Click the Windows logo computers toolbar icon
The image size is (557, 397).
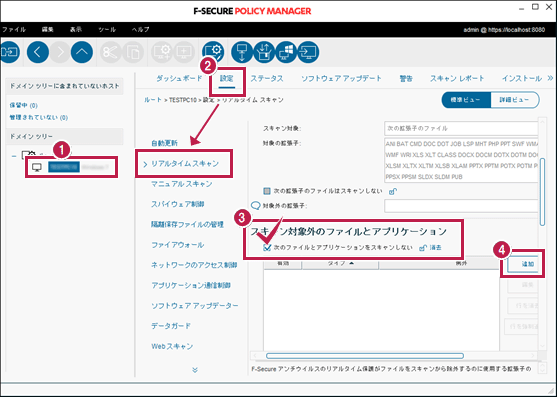click(x=286, y=52)
